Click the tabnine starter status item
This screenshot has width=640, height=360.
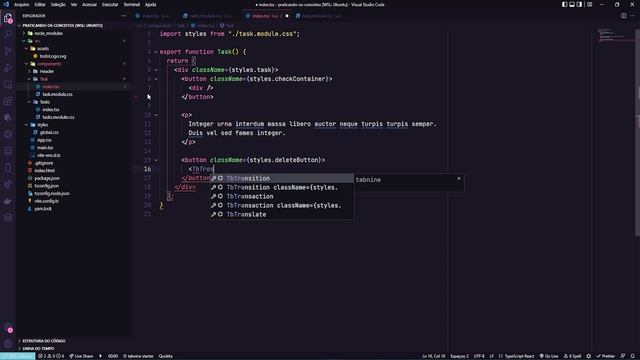coord(138,356)
